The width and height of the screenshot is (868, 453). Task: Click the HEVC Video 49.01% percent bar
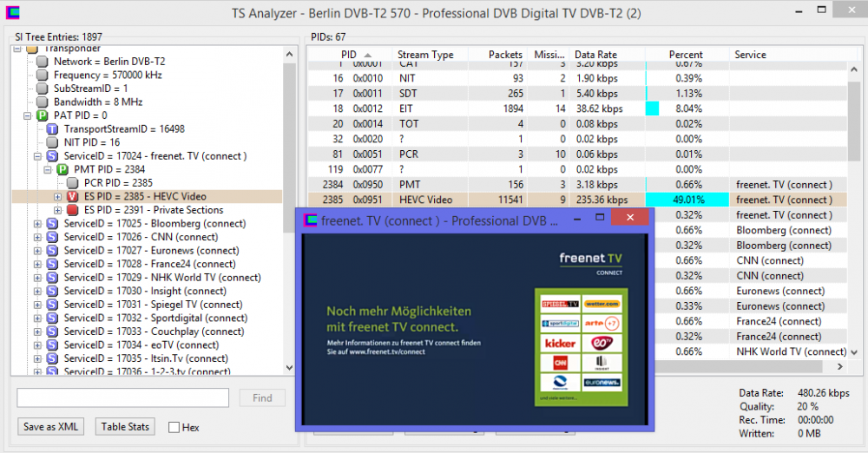click(687, 200)
